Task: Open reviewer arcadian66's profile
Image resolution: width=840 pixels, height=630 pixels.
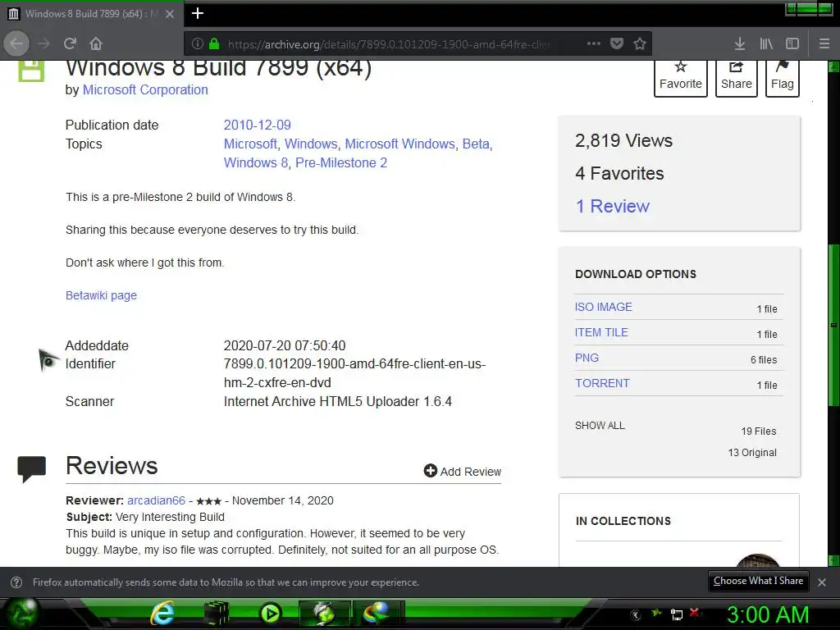Action: 156,500
